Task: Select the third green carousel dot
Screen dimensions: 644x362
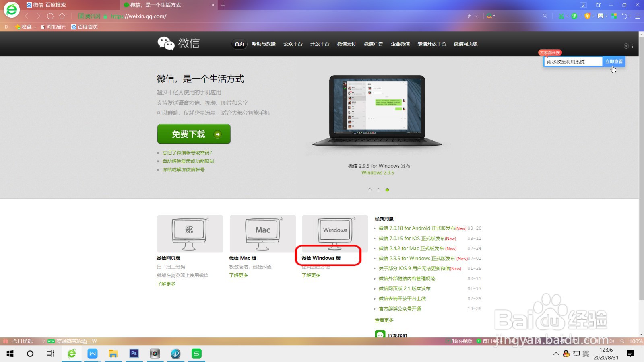Action: pyautogui.click(x=387, y=190)
